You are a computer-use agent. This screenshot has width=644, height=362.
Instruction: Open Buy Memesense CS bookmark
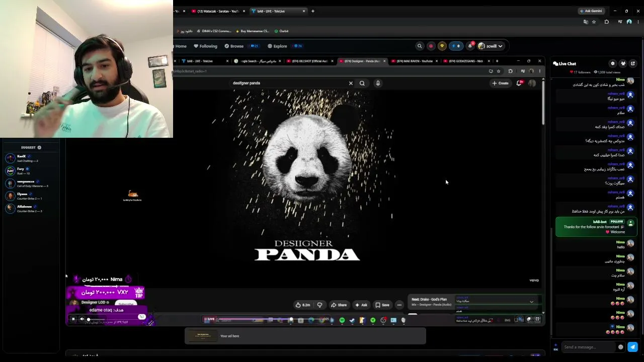click(x=253, y=31)
